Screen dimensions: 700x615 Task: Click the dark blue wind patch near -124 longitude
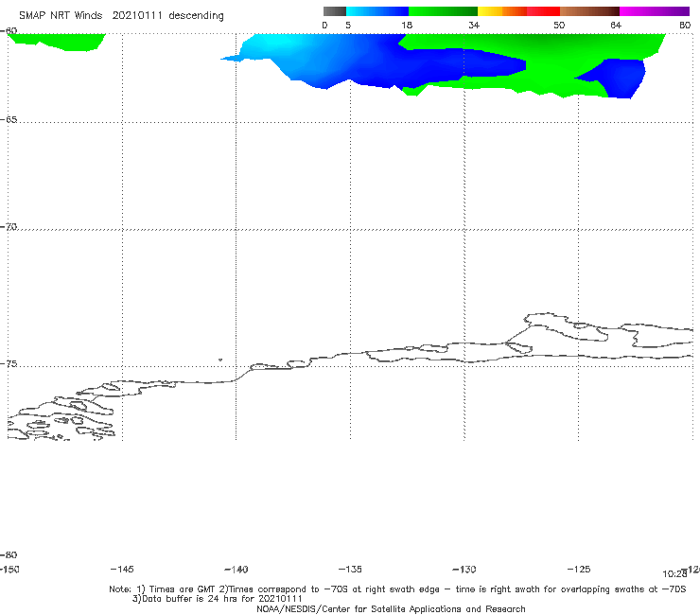coord(622,79)
